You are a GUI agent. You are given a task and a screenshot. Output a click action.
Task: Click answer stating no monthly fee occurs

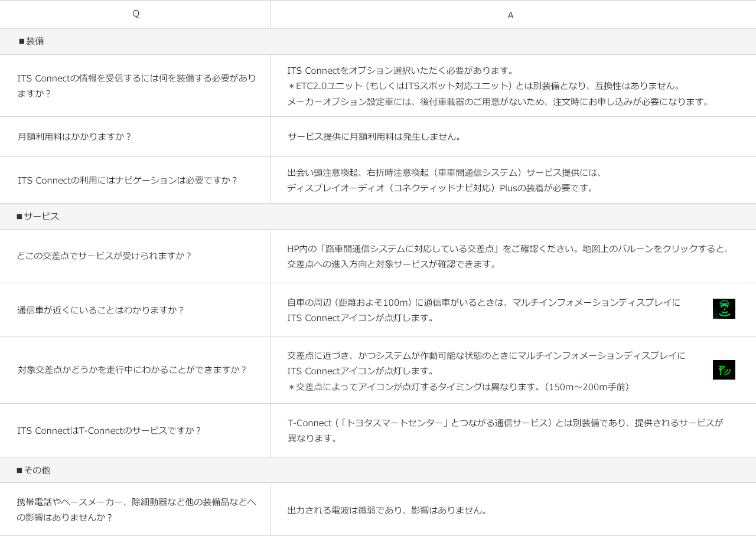pos(374,136)
